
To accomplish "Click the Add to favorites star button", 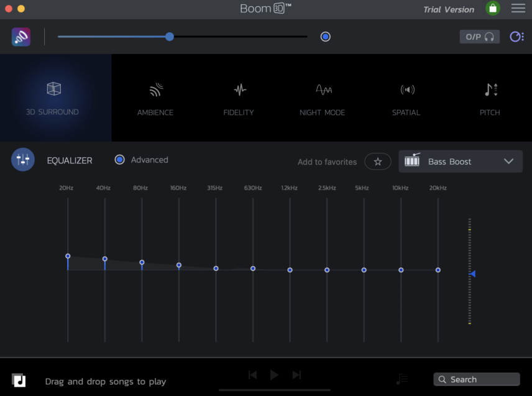I will 378,162.
